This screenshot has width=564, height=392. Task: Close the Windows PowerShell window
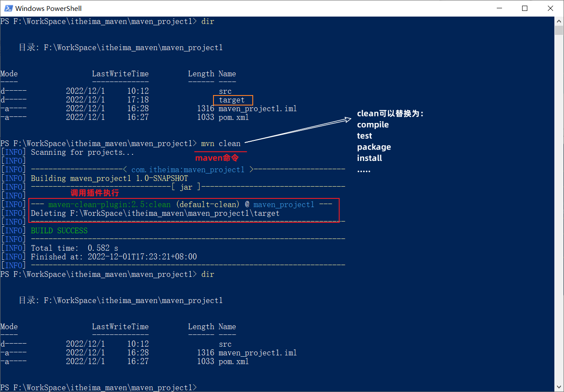tap(550, 8)
